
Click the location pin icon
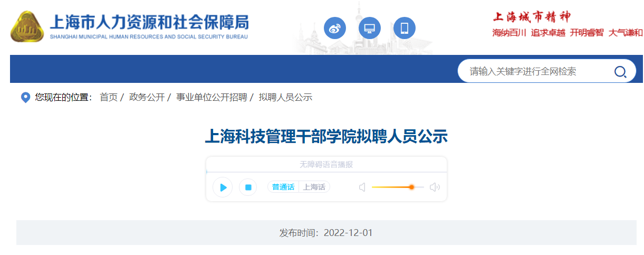coord(25,98)
